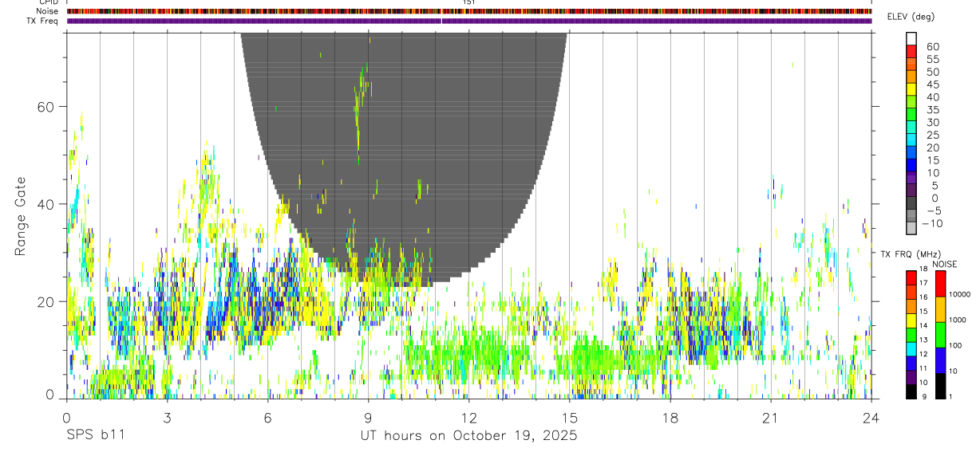980x452 pixels.
Task: Click ELEV colorbar label '25'
Action: (933, 136)
